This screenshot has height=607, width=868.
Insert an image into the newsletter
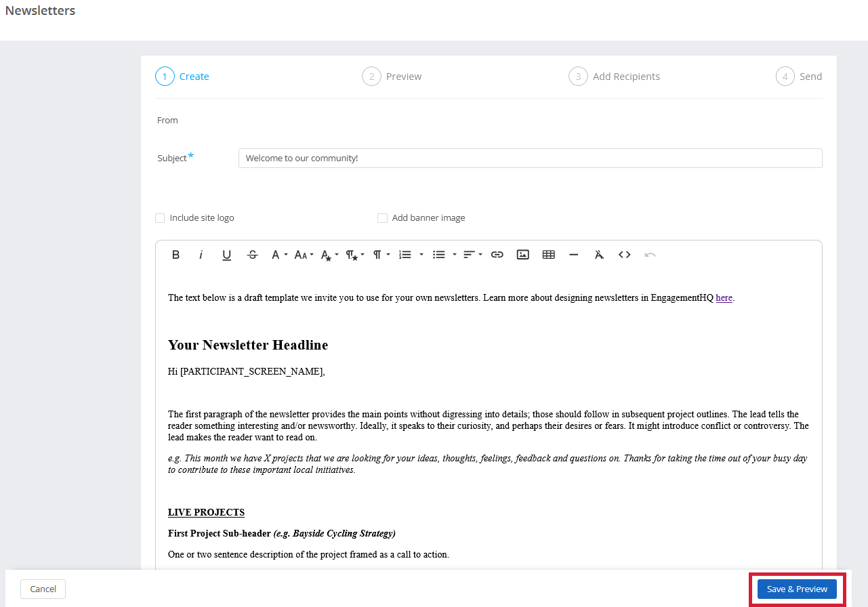(x=523, y=255)
